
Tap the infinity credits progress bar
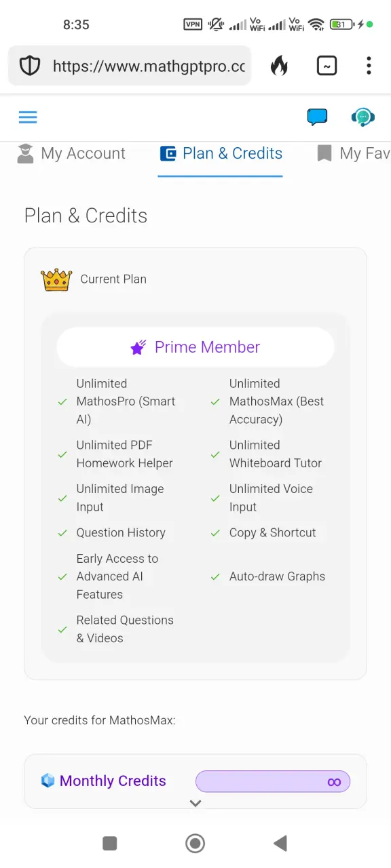pyautogui.click(x=273, y=781)
